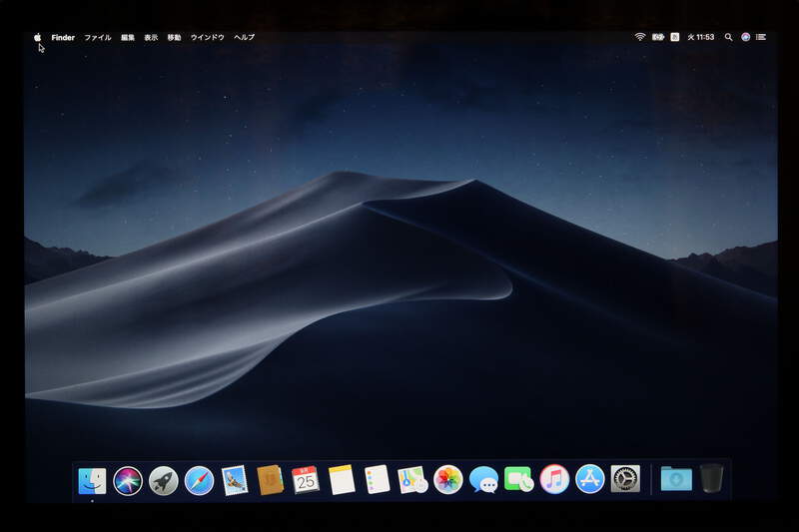Image resolution: width=799 pixels, height=532 pixels.
Task: Open Mail stamp icon in Dock
Action: [235, 480]
